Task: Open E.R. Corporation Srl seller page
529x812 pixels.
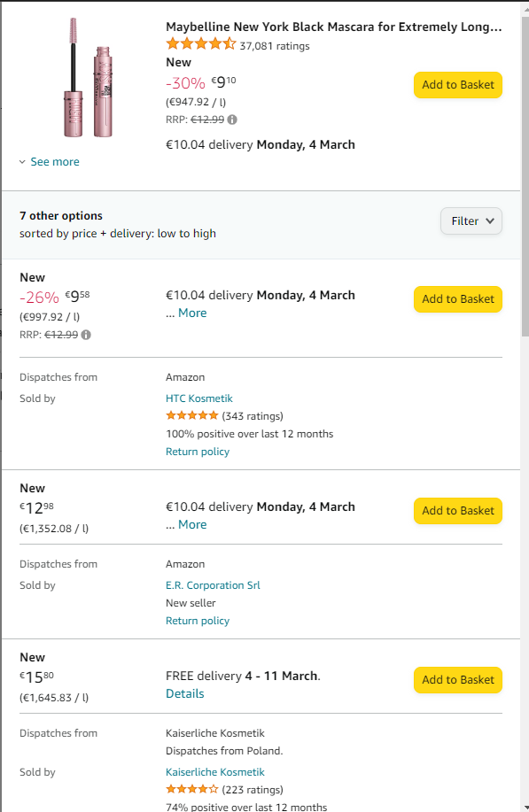Action: point(213,585)
